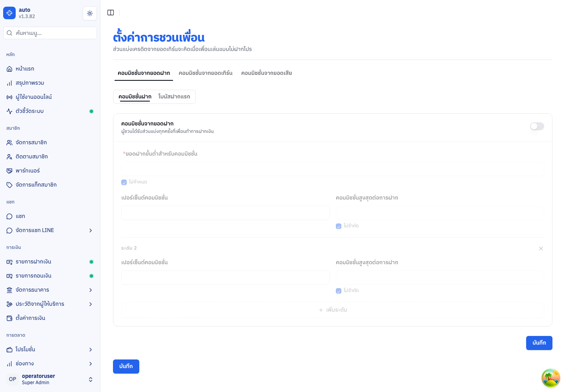This screenshot has width=565, height=392.
Task: Click the pulse icon beside ตัวชี้วัดระบบ
Action: [9, 111]
